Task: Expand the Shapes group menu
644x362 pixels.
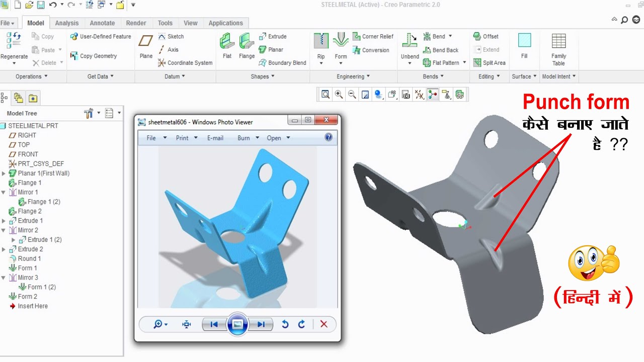Action: (263, 76)
